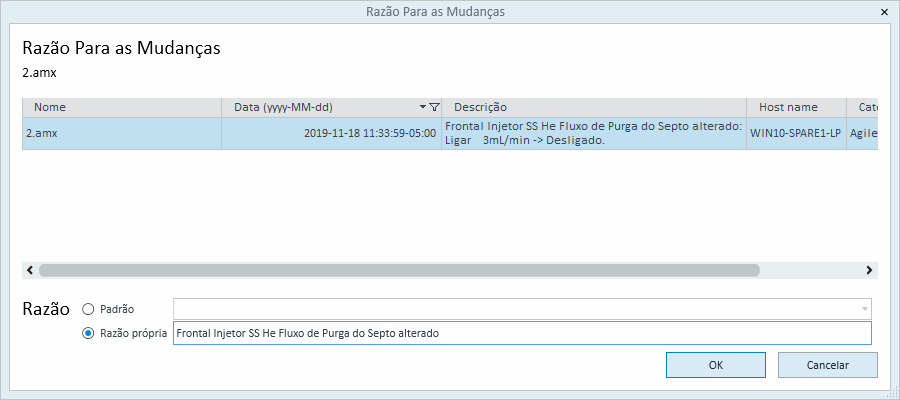Image resolution: width=900 pixels, height=400 pixels.
Task: Click the Nome column header
Action: pyautogui.click(x=122, y=107)
